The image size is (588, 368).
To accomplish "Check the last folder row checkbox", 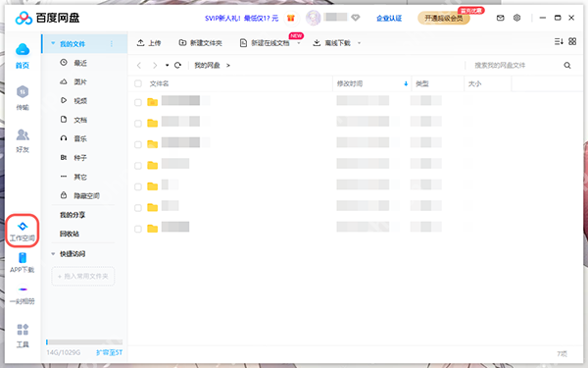I will 138,229.
